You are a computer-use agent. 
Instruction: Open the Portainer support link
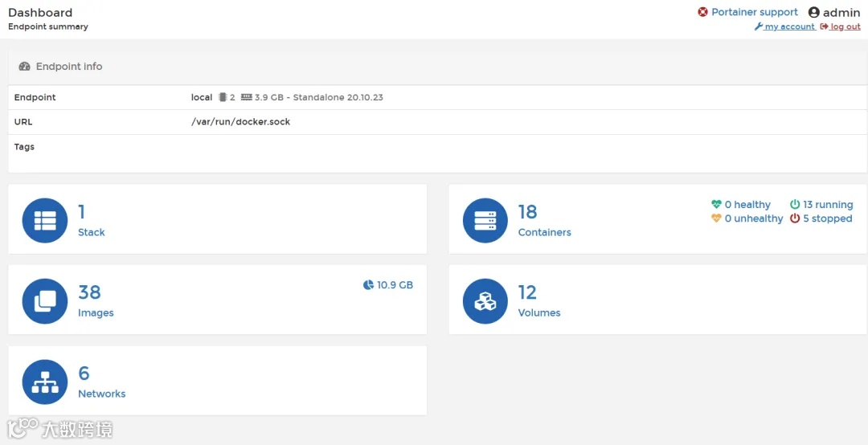pyautogui.click(x=755, y=11)
